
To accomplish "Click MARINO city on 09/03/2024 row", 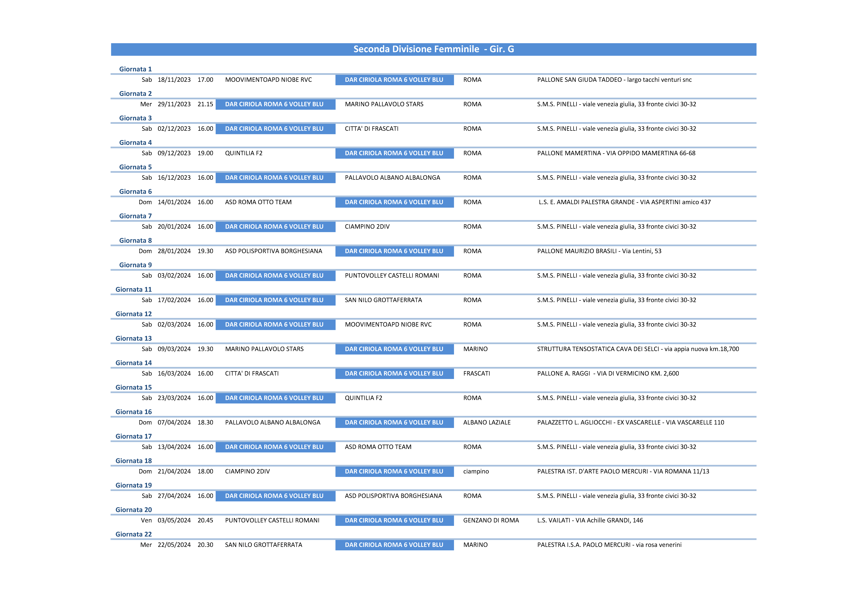I will pyautogui.click(x=476, y=349).
